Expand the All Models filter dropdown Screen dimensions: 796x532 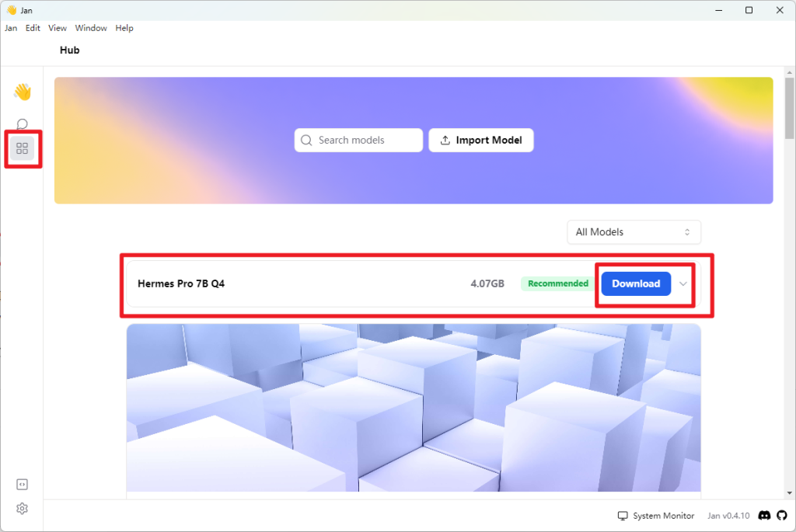pos(634,232)
